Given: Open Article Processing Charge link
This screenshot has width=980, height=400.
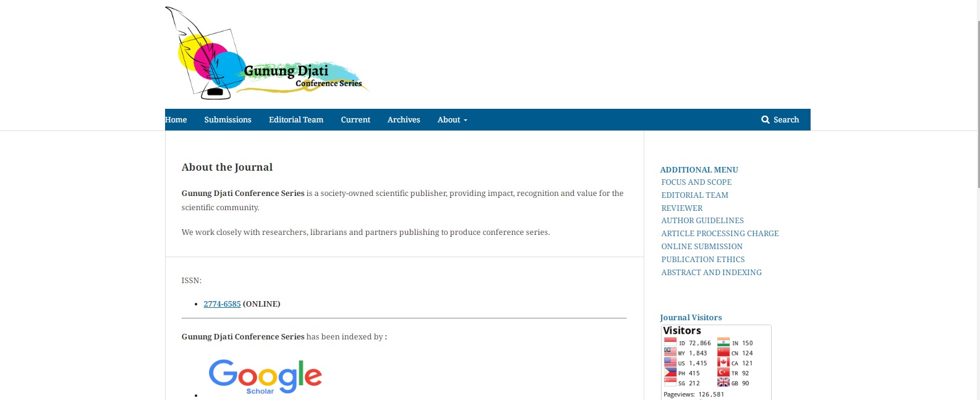Looking at the screenshot, I should click(x=720, y=234).
